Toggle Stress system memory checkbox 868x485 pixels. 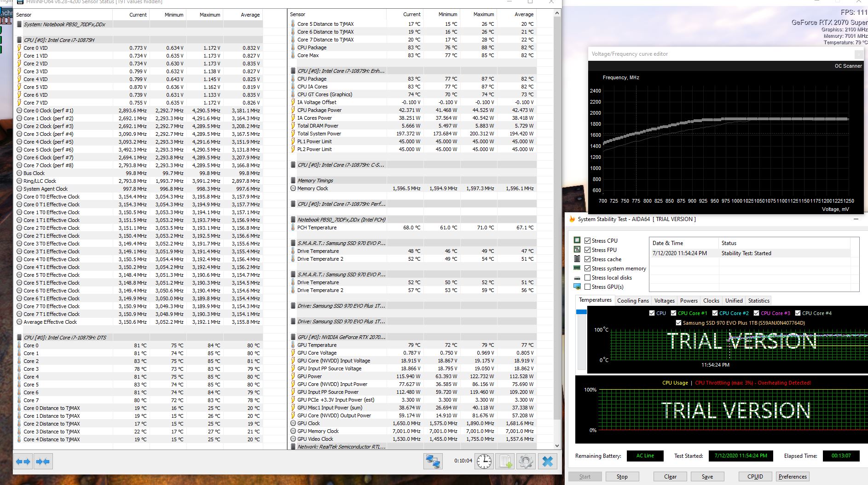coord(588,268)
